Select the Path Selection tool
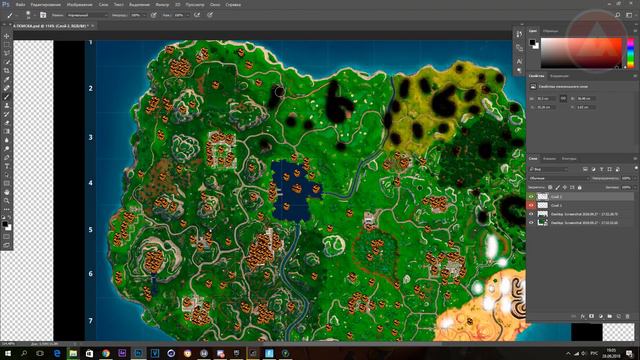This screenshot has width=640, height=360. [x=7, y=174]
